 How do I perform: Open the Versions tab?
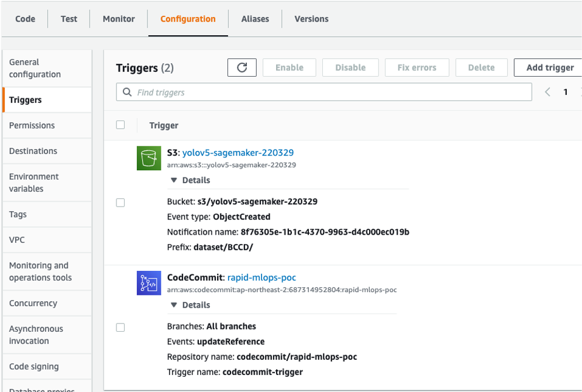coord(311,19)
